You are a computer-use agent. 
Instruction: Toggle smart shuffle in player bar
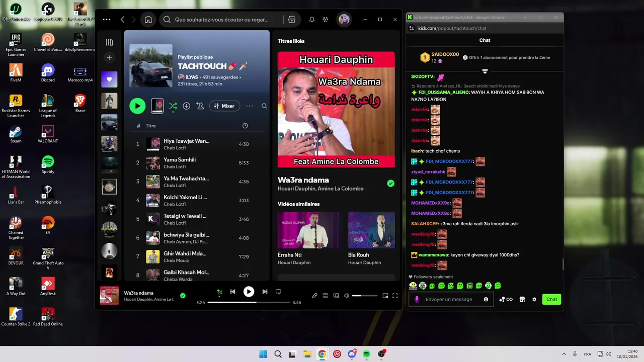pos(219,292)
